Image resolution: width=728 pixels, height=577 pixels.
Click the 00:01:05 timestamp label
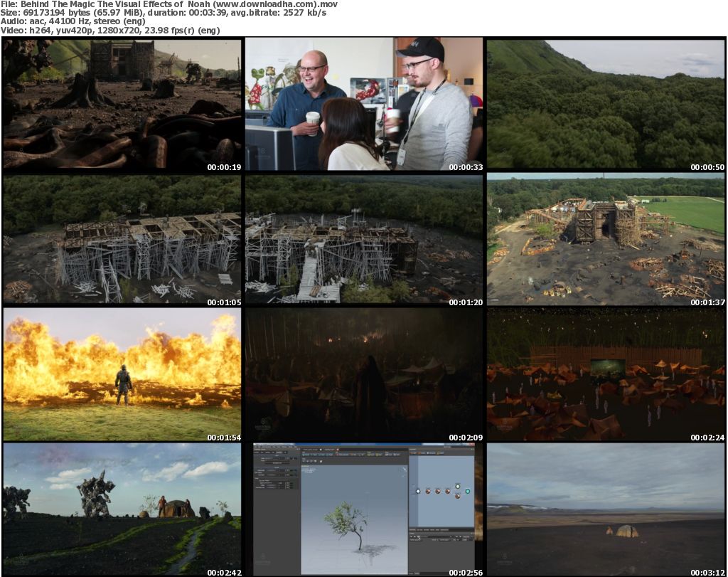(x=224, y=302)
